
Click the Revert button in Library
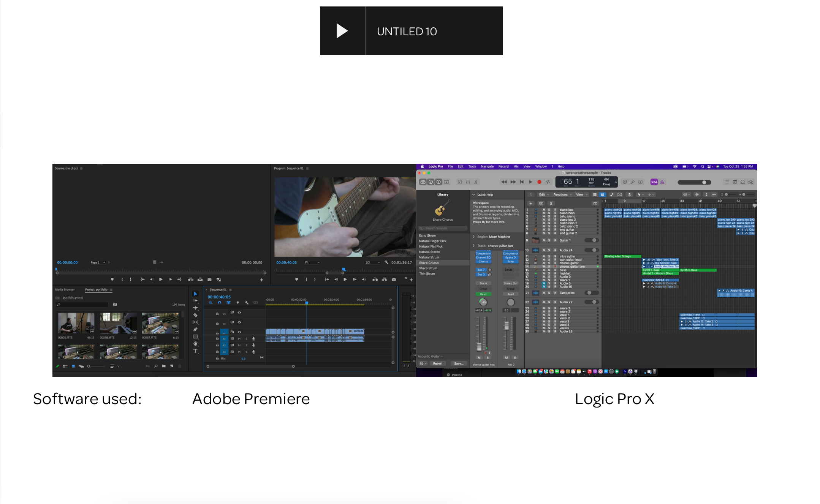pos(438,363)
